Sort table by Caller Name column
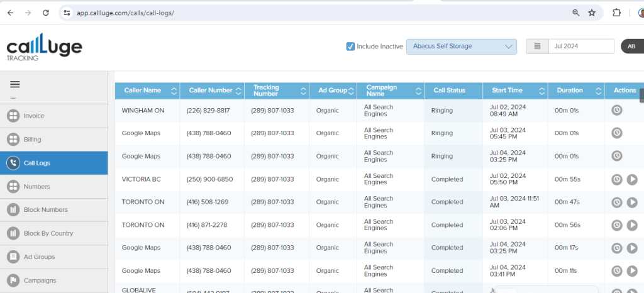 [x=174, y=91]
